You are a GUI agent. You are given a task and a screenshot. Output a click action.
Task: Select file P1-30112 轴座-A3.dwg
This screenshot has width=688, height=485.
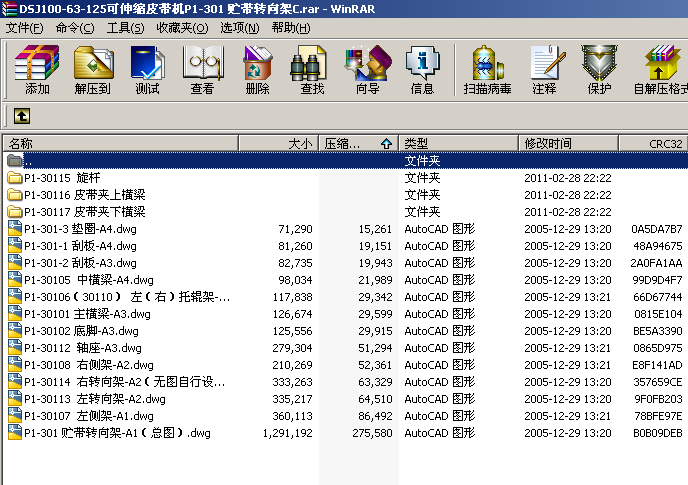(x=68, y=348)
